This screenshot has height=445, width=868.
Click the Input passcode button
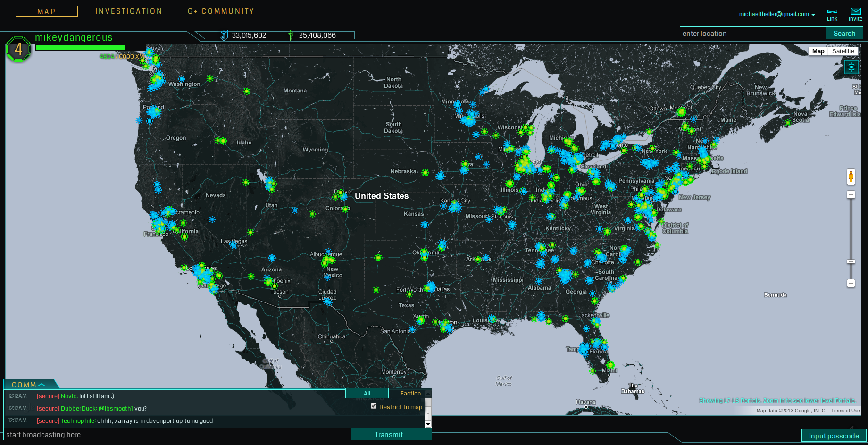[x=834, y=436]
